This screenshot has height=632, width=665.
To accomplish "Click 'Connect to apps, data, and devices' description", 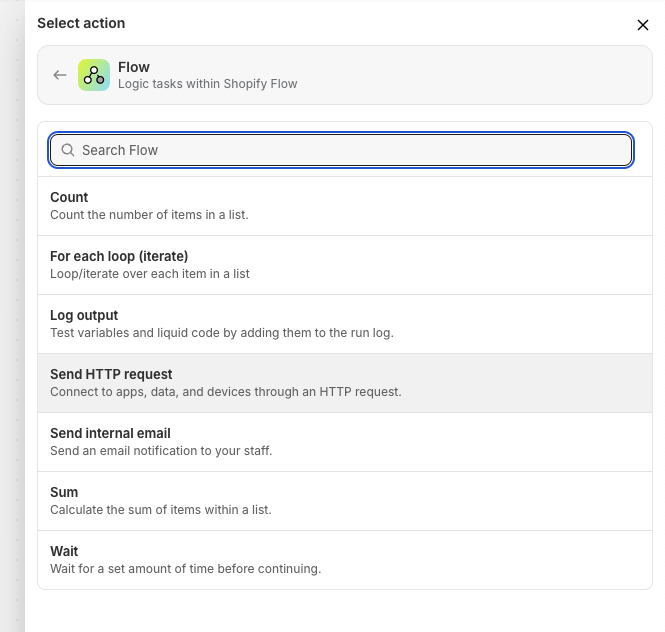I will point(225,392).
